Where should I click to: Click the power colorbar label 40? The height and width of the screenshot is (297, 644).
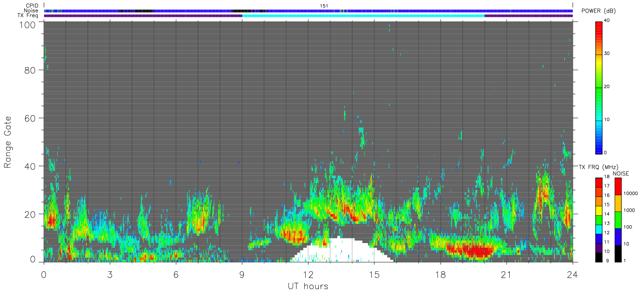(x=607, y=21)
